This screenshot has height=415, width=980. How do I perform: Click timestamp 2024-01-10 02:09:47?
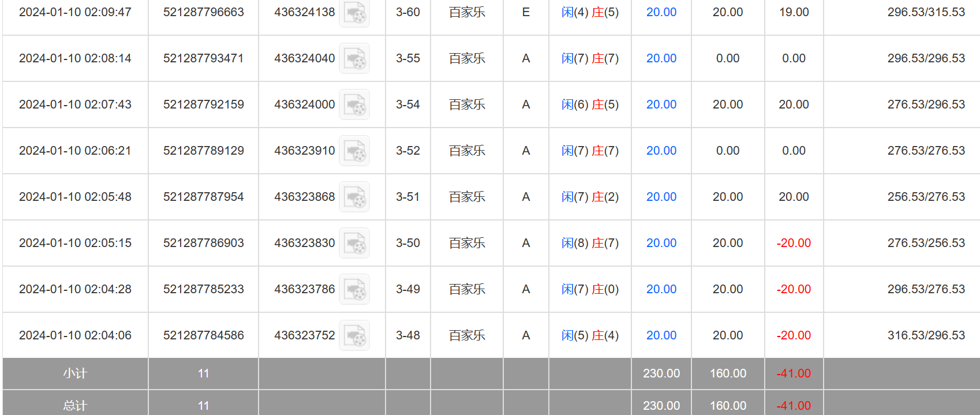[x=75, y=12]
